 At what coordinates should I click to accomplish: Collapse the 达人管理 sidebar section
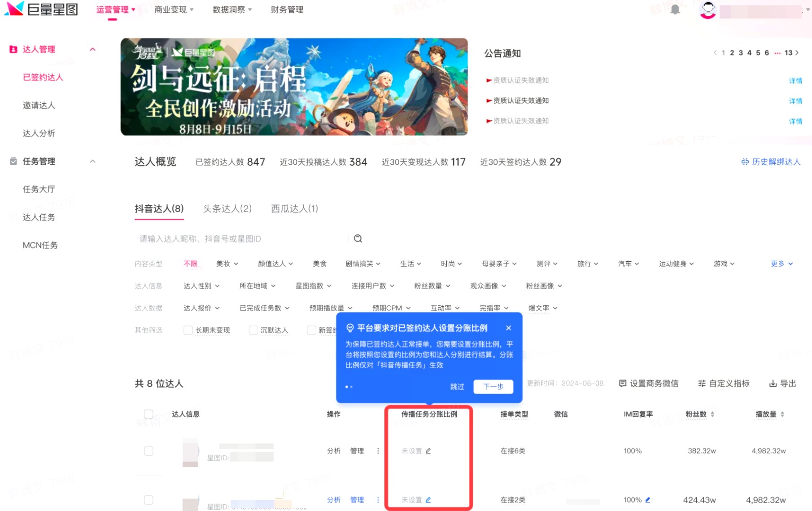pyautogui.click(x=92, y=49)
